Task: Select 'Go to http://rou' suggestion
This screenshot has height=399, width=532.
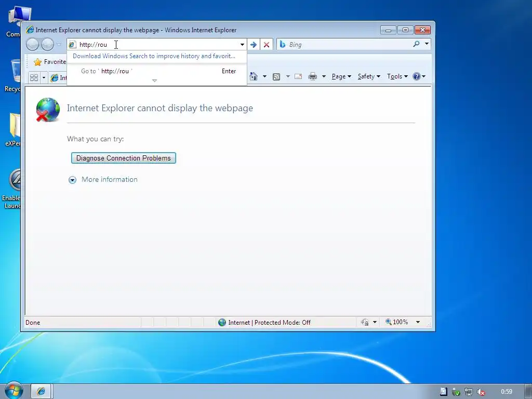Action: (157, 71)
